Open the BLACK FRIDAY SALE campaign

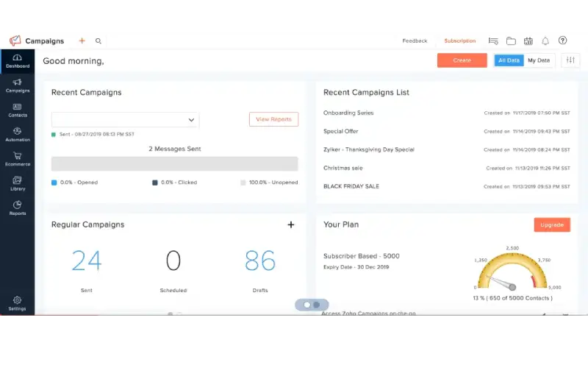351,186
